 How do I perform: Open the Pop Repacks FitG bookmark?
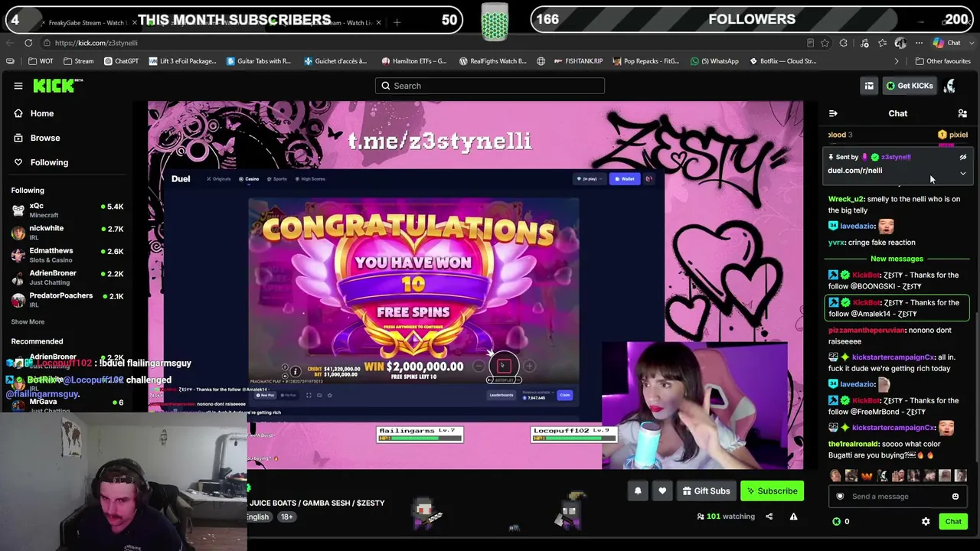645,61
